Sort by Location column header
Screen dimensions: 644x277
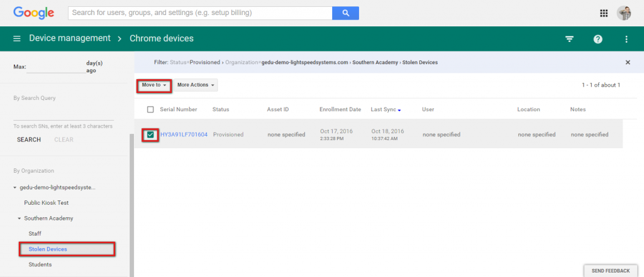tap(528, 109)
